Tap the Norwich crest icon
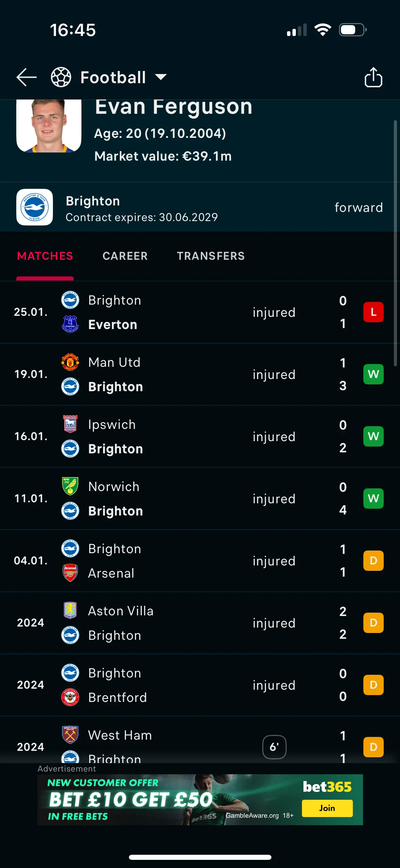The width and height of the screenshot is (400, 868). 70,486
